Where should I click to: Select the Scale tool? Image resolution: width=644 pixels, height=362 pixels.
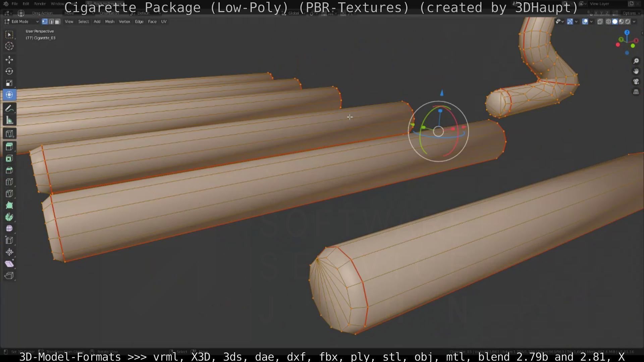9,83
